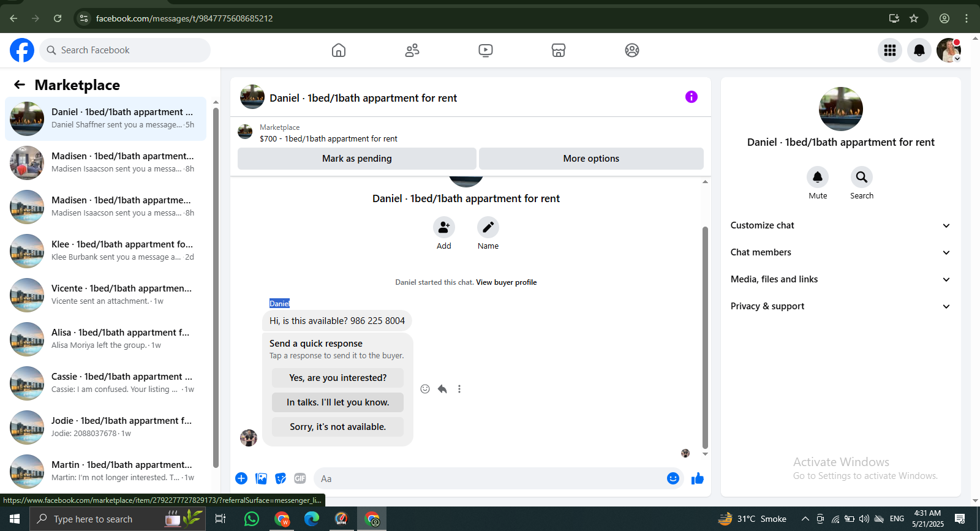Open more message options dots
This screenshot has width=980, height=531.
(459, 389)
